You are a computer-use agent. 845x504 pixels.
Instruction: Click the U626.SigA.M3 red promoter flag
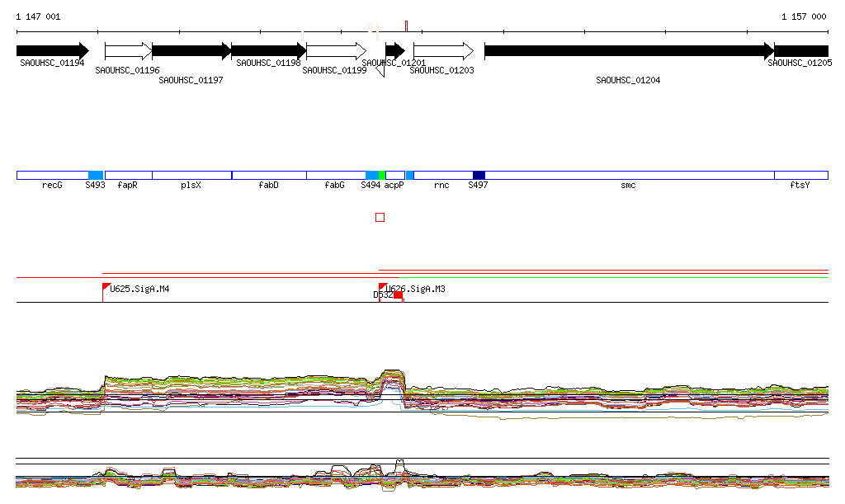382,287
